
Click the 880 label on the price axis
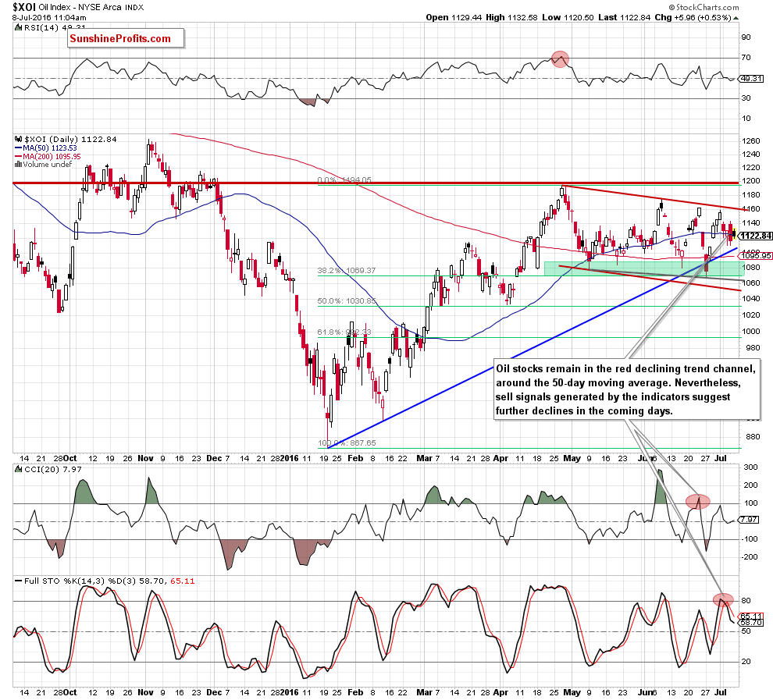(753, 436)
